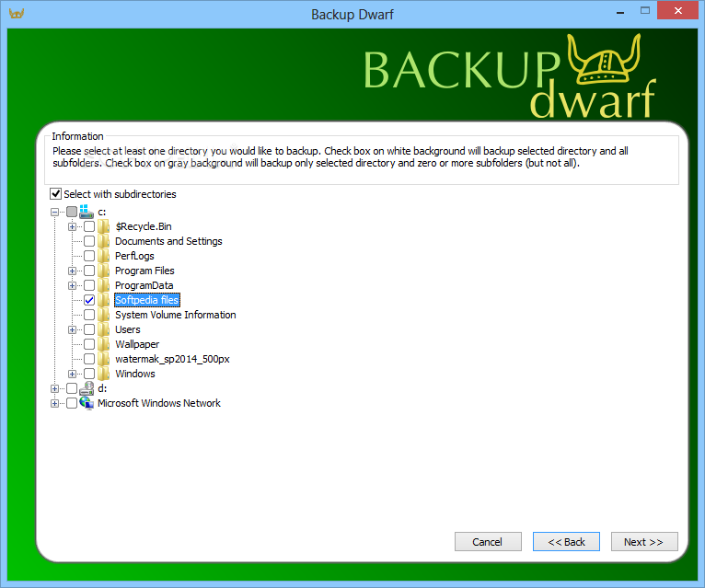705x588 pixels.
Task: Click the Backup Dwarf helmet icon in title bar
Action: coord(17,14)
